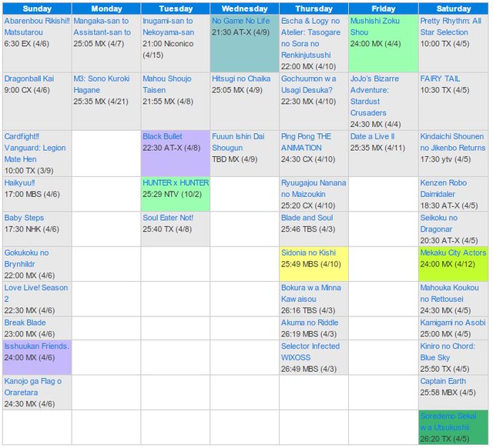Click Date a Live II link
This screenshot has width=493, height=448.
[372, 137]
